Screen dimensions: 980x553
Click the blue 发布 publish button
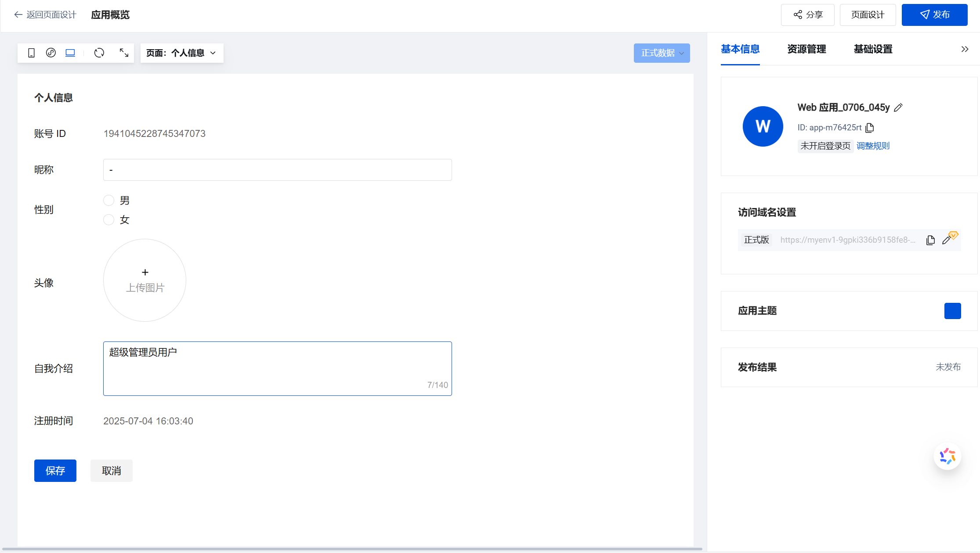coord(934,15)
